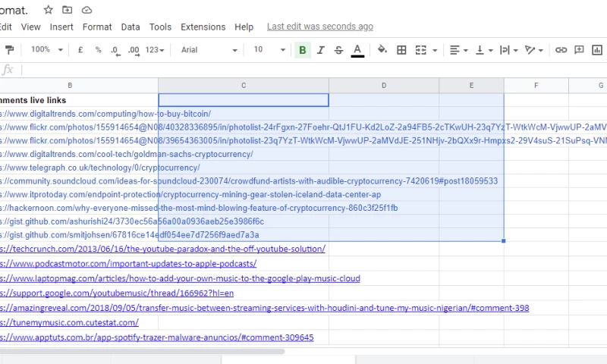
Task: Click the insert link icon
Action: (x=561, y=50)
